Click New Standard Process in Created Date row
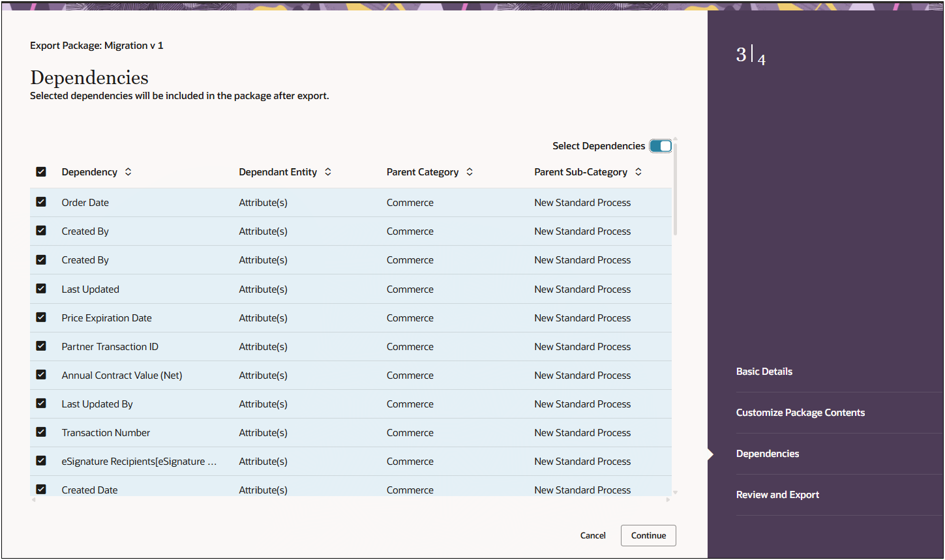 583,490
